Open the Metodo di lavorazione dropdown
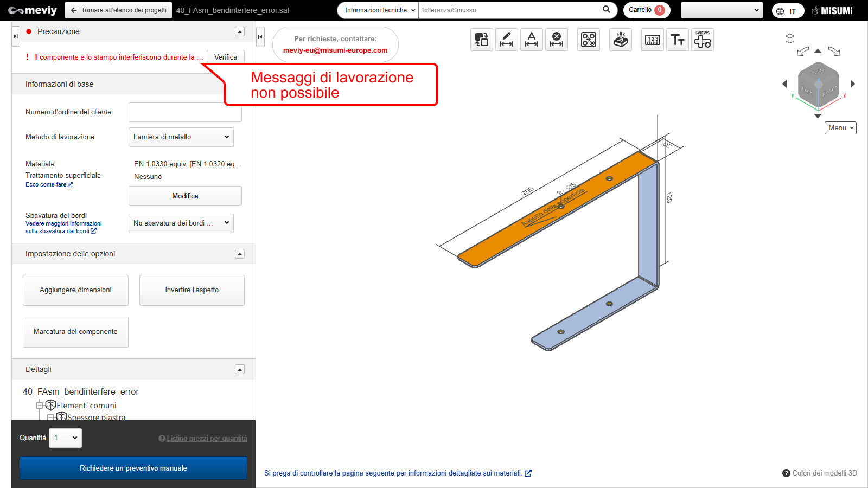The image size is (868, 488). click(181, 137)
